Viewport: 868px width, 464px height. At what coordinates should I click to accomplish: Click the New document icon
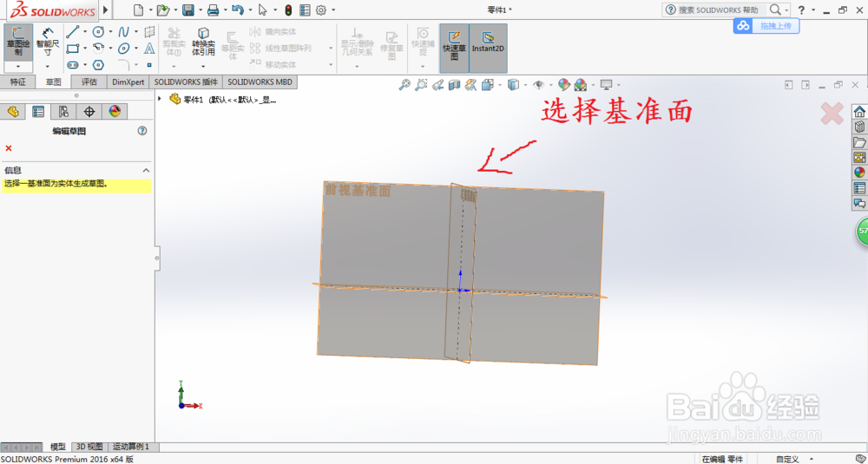click(x=138, y=10)
